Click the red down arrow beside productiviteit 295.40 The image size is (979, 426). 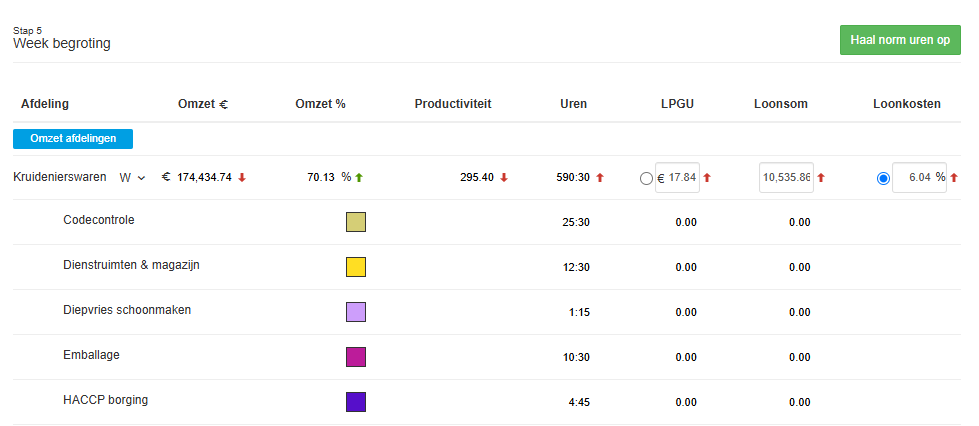pyautogui.click(x=504, y=178)
